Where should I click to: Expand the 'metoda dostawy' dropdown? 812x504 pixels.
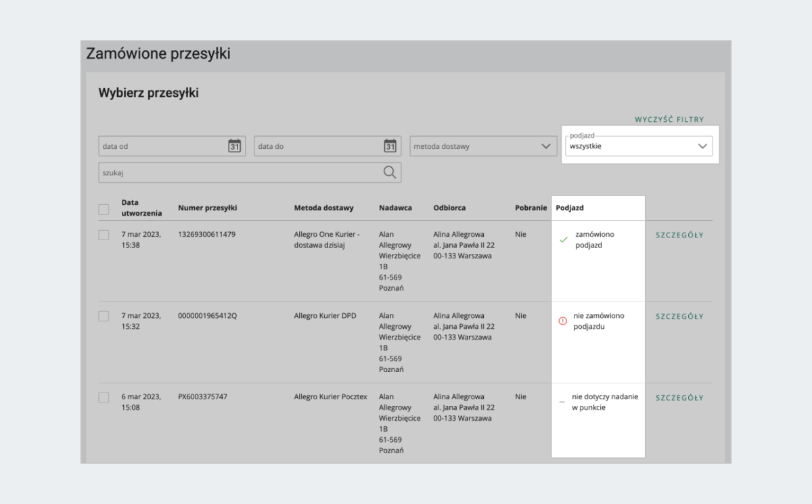(482, 146)
